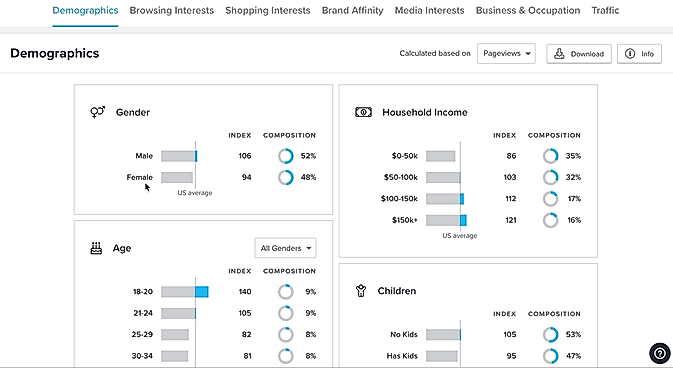
Task: Click the 18-20 age index bar
Action: pos(185,292)
